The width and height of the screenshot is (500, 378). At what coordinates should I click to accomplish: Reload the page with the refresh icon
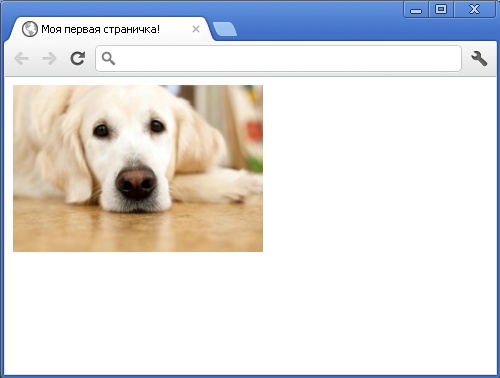(x=78, y=58)
